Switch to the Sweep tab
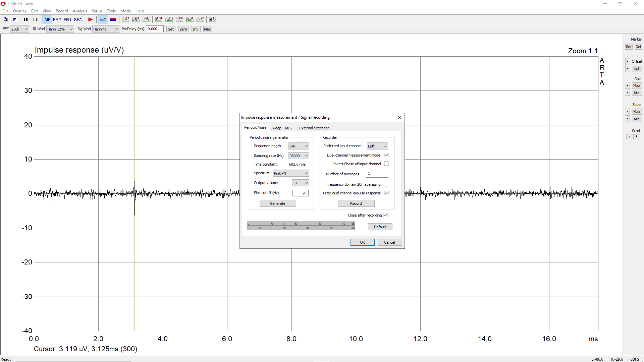 click(x=276, y=128)
